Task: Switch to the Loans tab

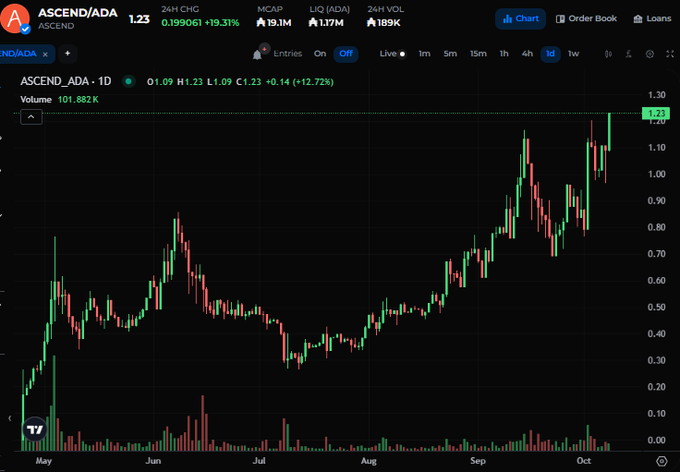Action: click(652, 19)
